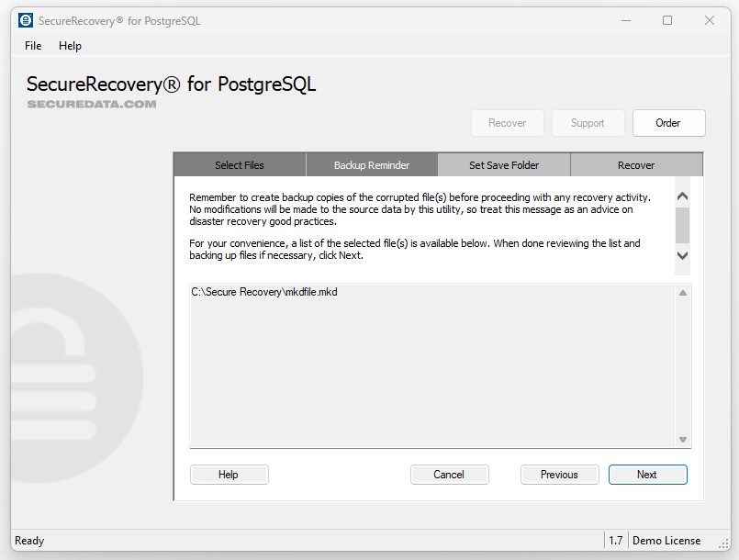The image size is (739, 560).
Task: Open the Help menu
Action: pyautogui.click(x=70, y=46)
